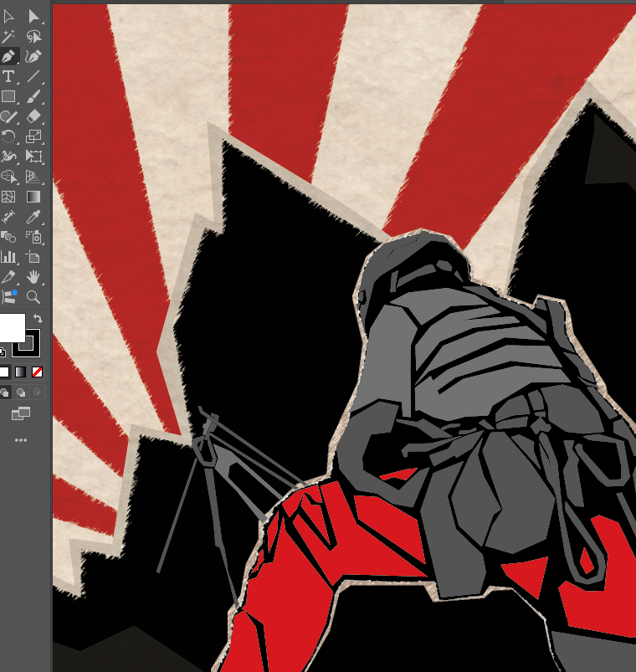Set paint to None (red slash)

(x=38, y=372)
